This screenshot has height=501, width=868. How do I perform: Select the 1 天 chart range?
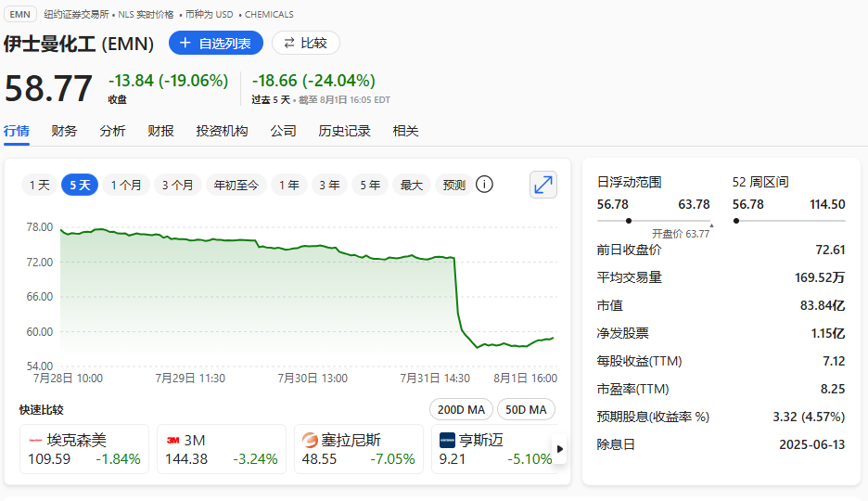coord(39,185)
